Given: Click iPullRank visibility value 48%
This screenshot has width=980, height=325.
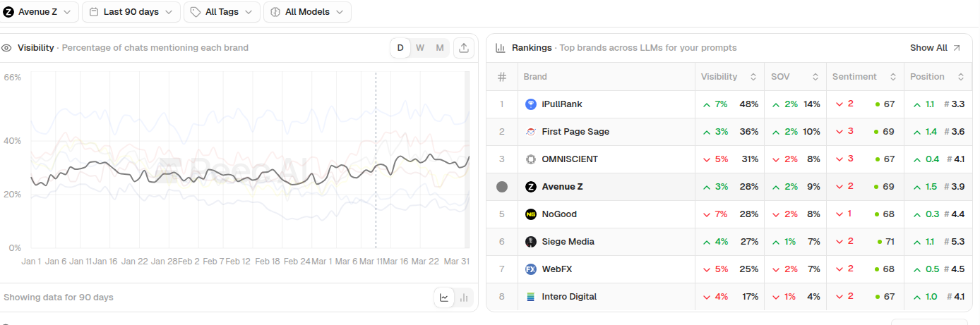Looking at the screenshot, I should pos(748,104).
